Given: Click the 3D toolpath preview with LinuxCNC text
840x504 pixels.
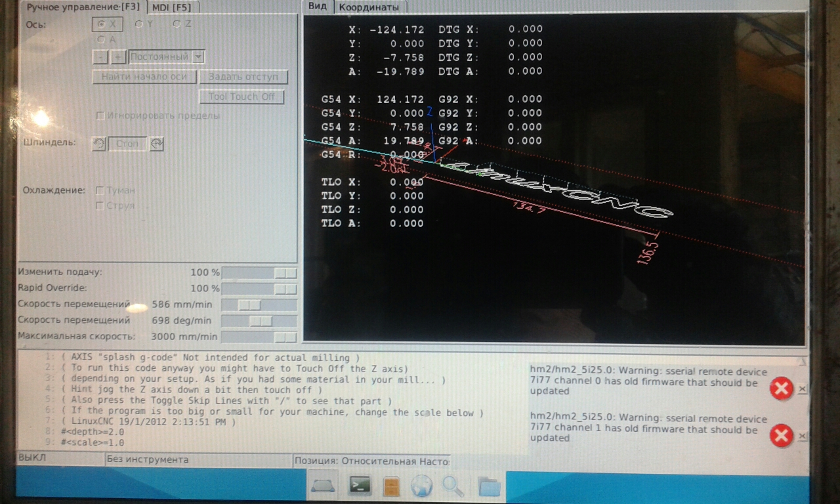Looking at the screenshot, I should click(x=555, y=178).
